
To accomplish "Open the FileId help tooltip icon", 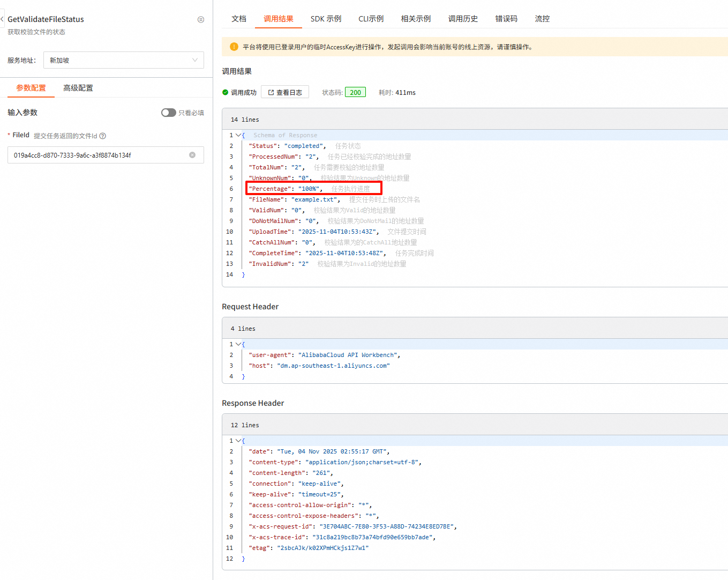I will (x=103, y=136).
